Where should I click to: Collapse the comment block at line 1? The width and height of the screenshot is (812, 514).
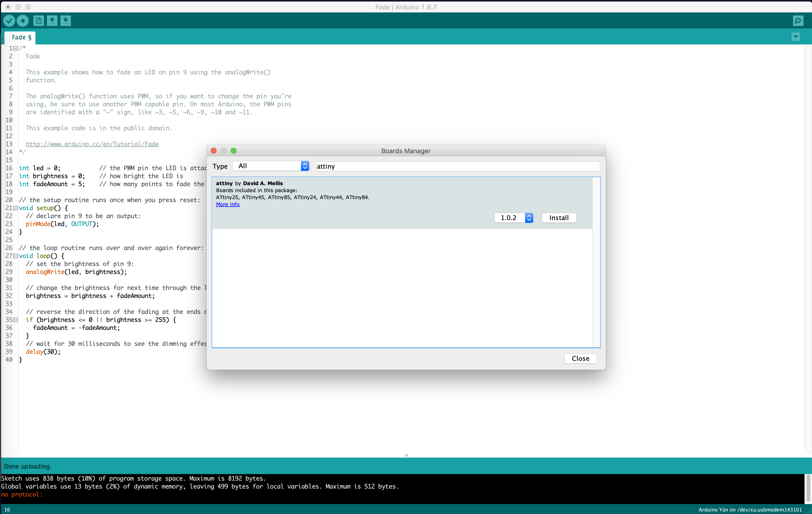coord(15,48)
